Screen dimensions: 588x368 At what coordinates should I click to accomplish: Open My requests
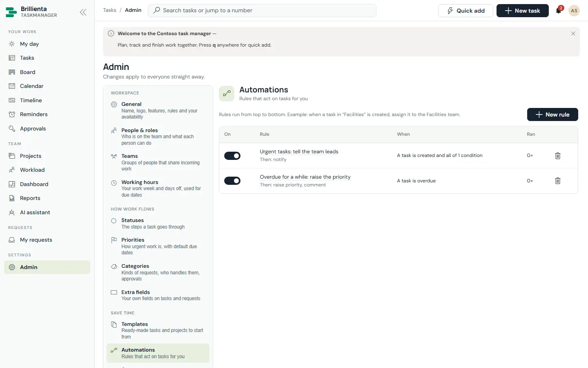(47, 240)
